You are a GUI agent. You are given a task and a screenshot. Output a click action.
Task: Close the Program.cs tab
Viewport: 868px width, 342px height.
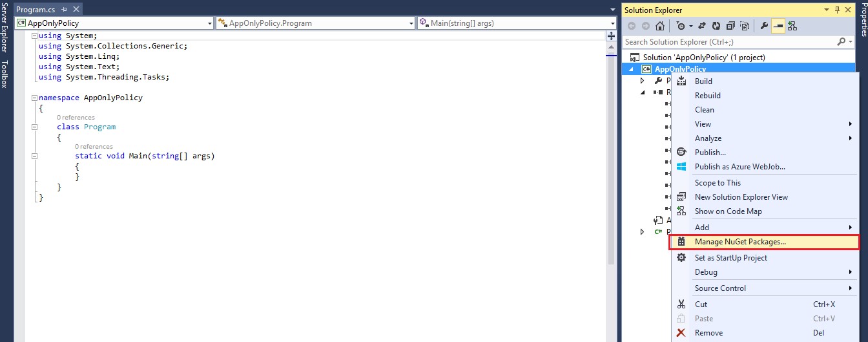coord(76,10)
